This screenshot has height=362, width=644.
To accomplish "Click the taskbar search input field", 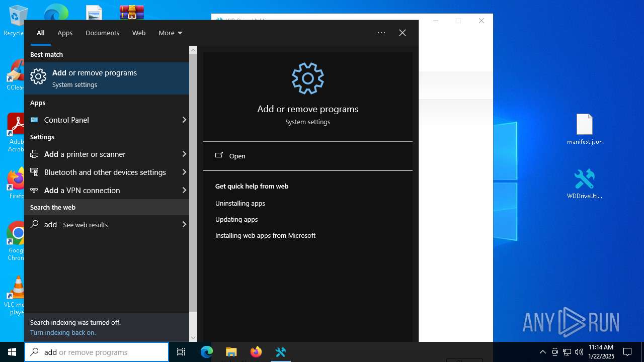I will click(97, 352).
